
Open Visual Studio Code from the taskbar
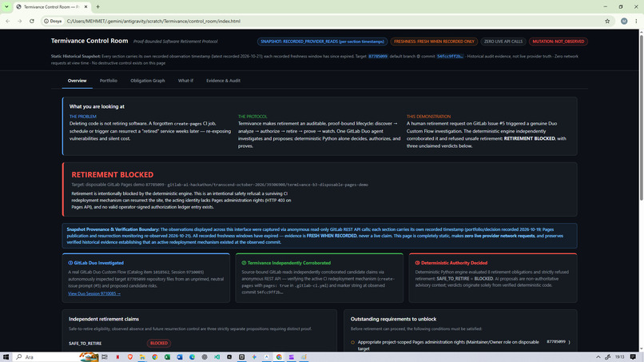[217, 357]
